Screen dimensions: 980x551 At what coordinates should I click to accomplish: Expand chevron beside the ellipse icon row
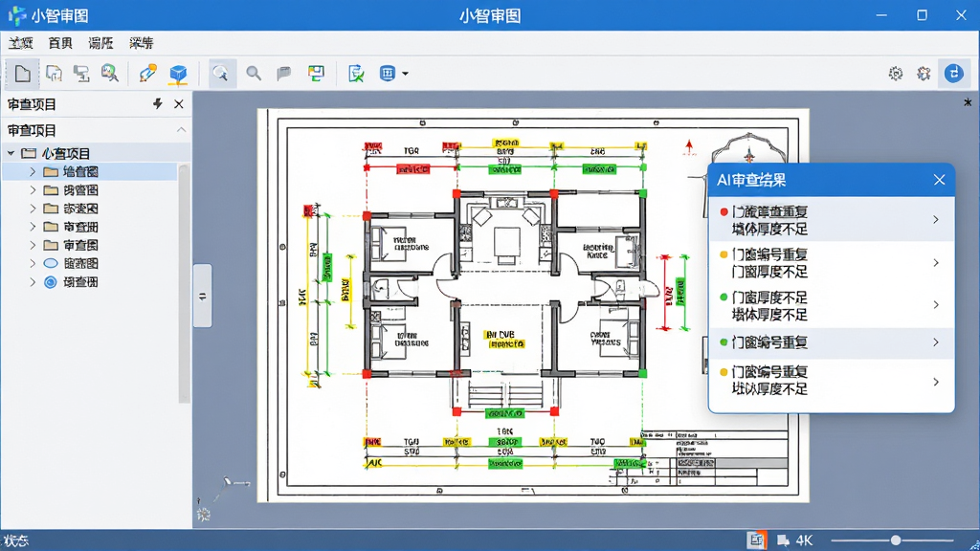click(33, 264)
